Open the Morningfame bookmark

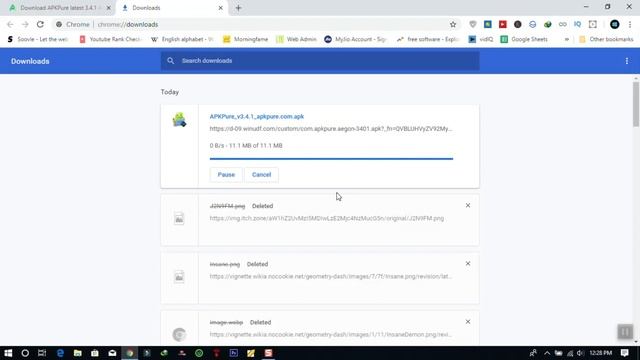(x=246, y=39)
